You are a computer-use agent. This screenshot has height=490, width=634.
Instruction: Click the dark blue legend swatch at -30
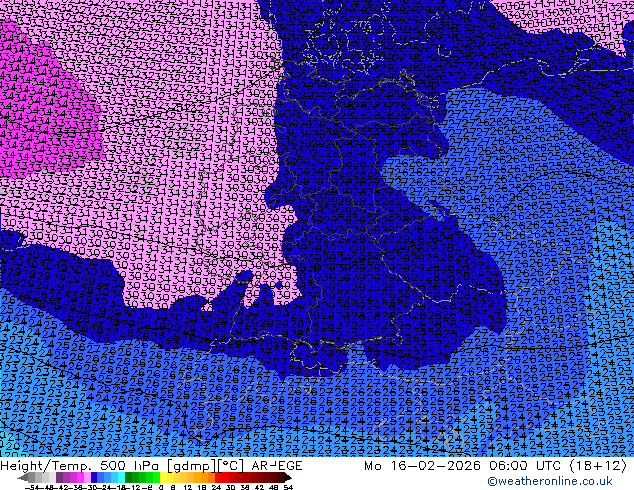coord(94,477)
